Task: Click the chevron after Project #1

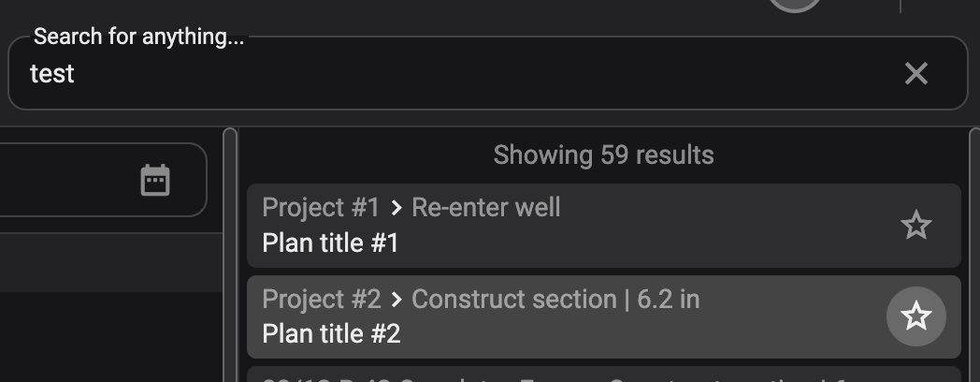Action: point(396,208)
